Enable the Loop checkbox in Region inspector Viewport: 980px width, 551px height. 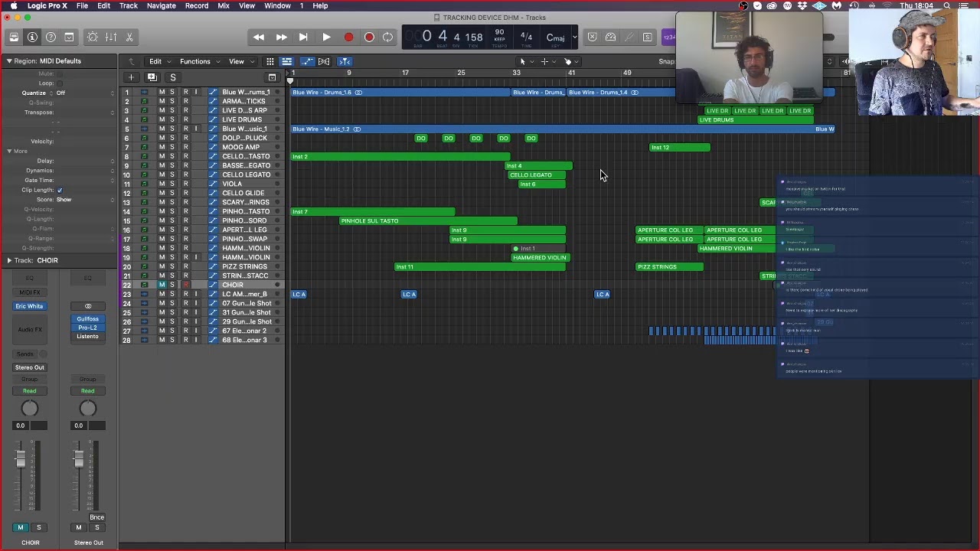click(60, 83)
